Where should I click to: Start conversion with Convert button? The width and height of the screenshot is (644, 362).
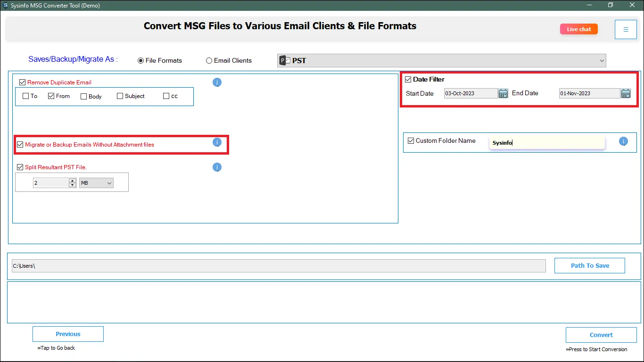[601, 335]
